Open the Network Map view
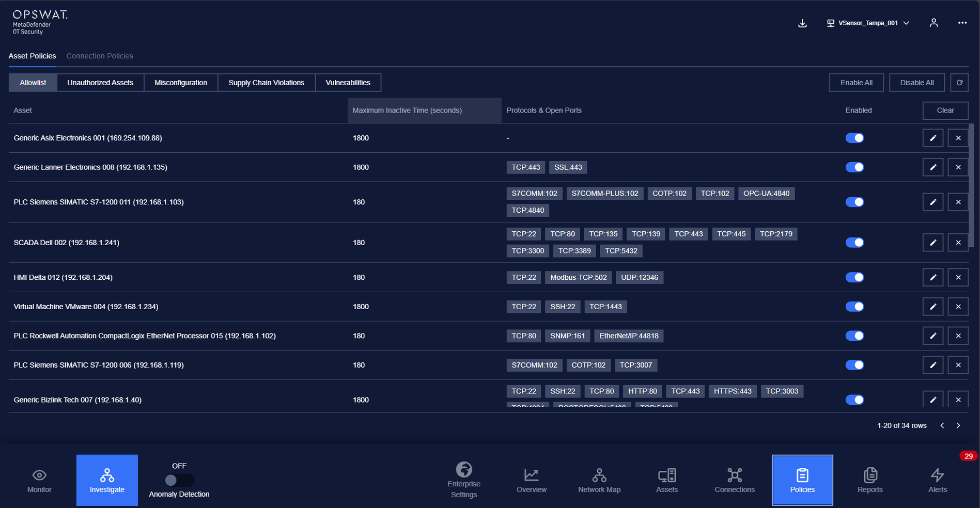The height and width of the screenshot is (508, 980). click(x=599, y=481)
